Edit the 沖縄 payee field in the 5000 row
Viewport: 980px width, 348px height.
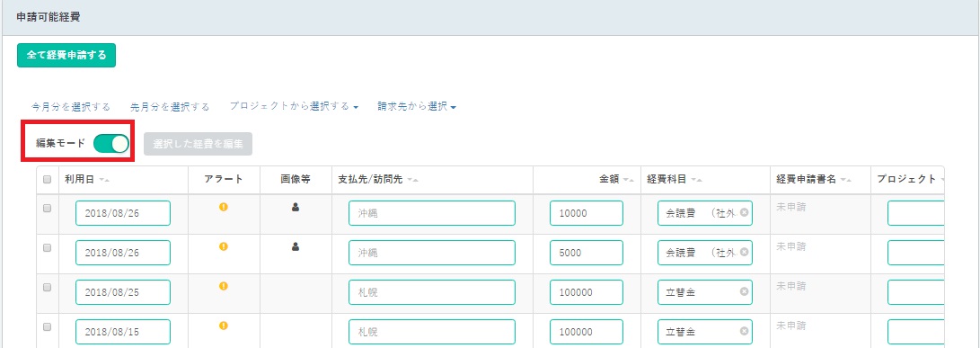tap(432, 253)
